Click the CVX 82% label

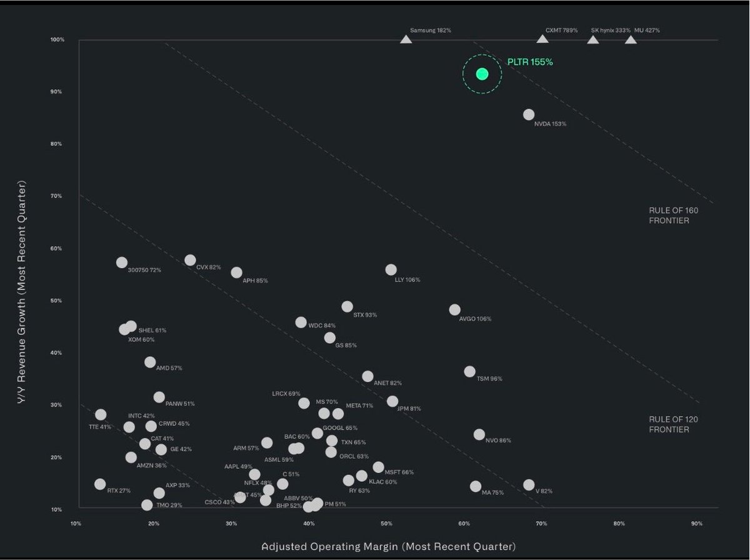pos(209,267)
